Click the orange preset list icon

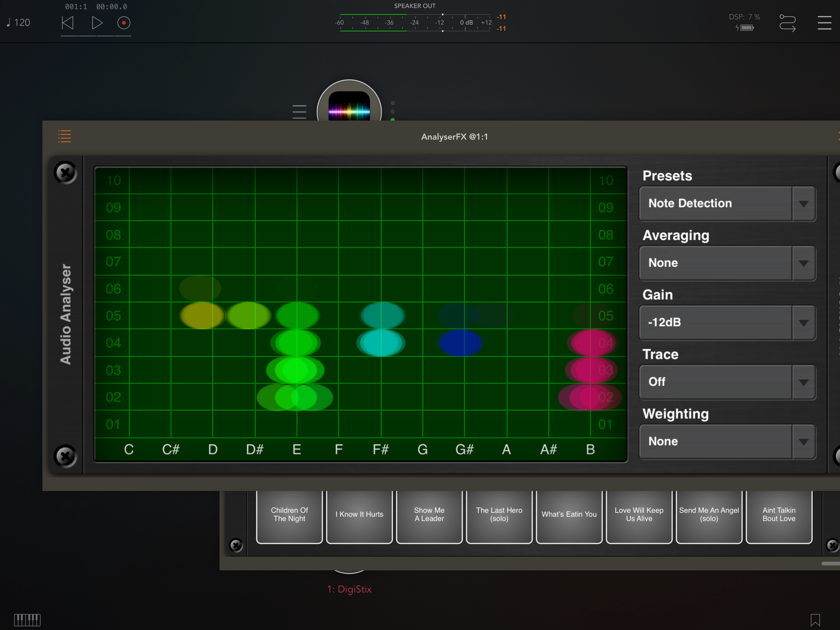point(65,136)
